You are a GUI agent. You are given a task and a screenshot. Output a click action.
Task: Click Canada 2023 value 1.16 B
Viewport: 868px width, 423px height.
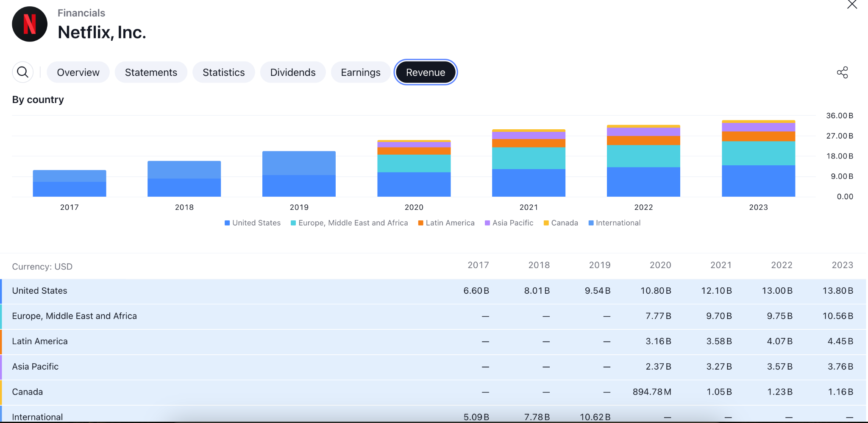[840, 392]
